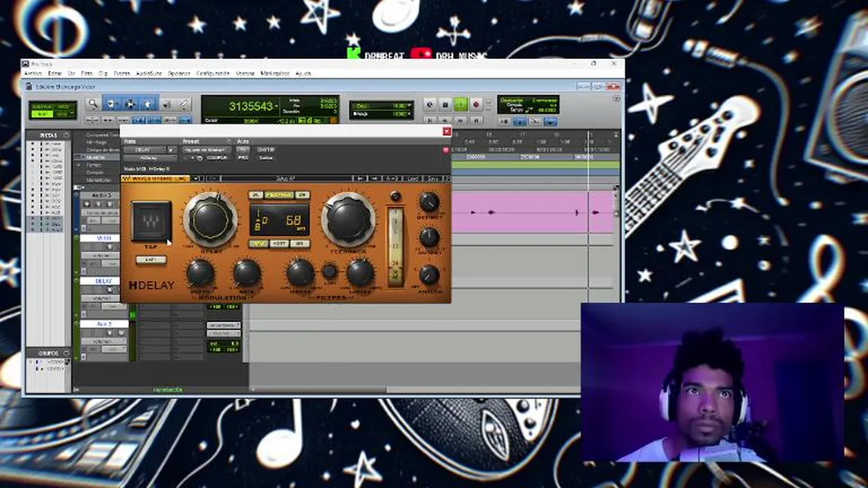Click the Link button between filter knobs

point(330,272)
